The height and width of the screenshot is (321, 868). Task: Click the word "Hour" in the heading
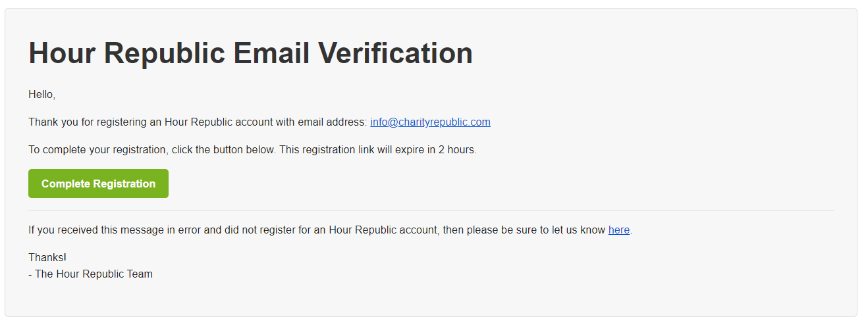tap(61, 53)
